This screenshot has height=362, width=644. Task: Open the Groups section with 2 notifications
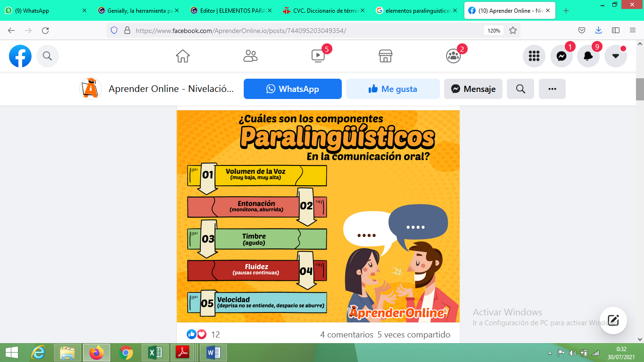tap(452, 56)
